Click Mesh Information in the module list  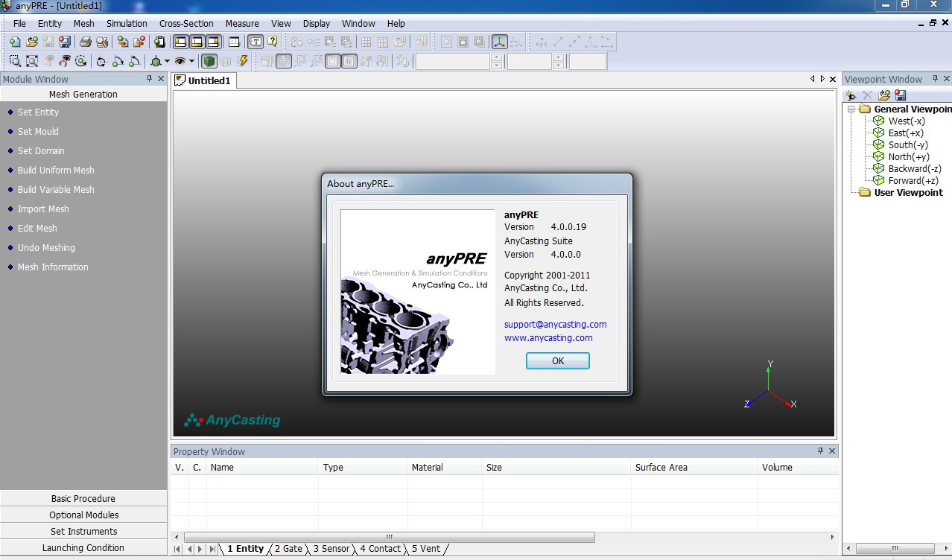pyautogui.click(x=53, y=267)
